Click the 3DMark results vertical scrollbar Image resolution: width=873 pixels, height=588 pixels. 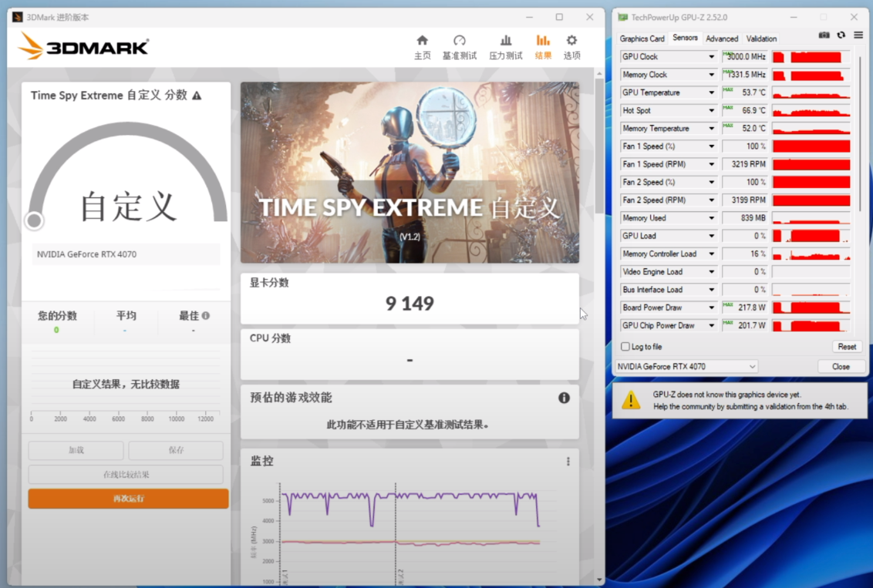[599, 146]
